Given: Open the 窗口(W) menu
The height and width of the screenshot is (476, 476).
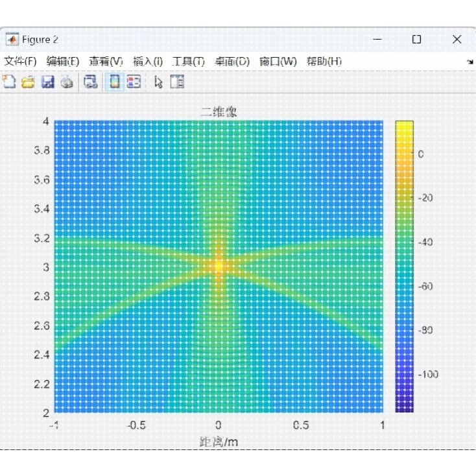Looking at the screenshot, I should pos(278,62).
